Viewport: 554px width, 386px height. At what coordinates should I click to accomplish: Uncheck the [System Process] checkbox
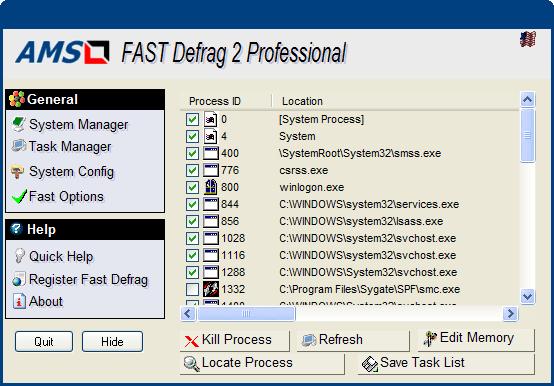coord(192,119)
